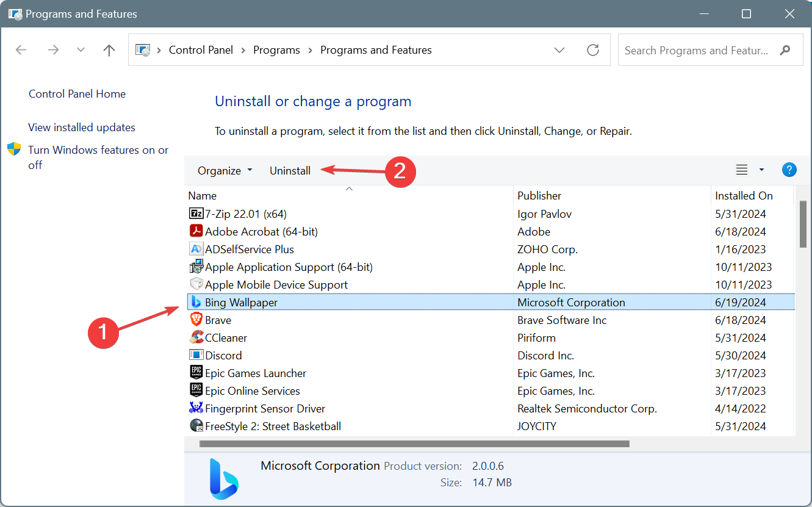Sort by the Name column
Image resolution: width=812 pixels, height=507 pixels.
pyautogui.click(x=203, y=196)
